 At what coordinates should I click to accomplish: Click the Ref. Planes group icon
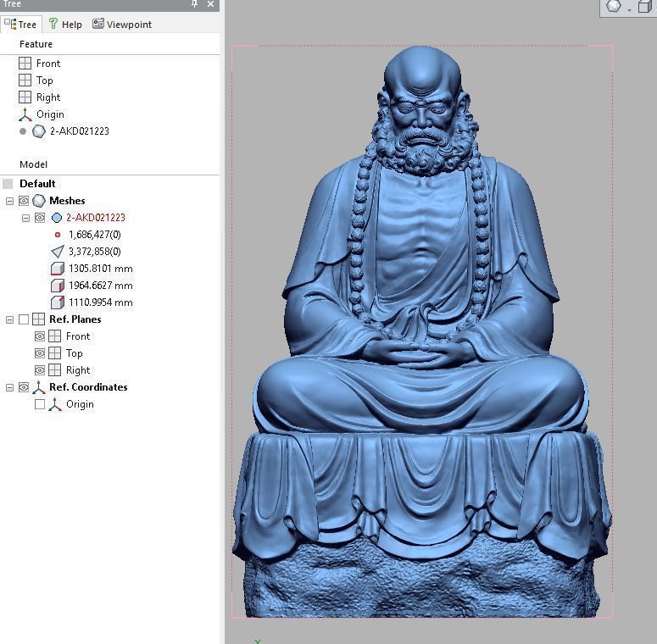(x=38, y=319)
